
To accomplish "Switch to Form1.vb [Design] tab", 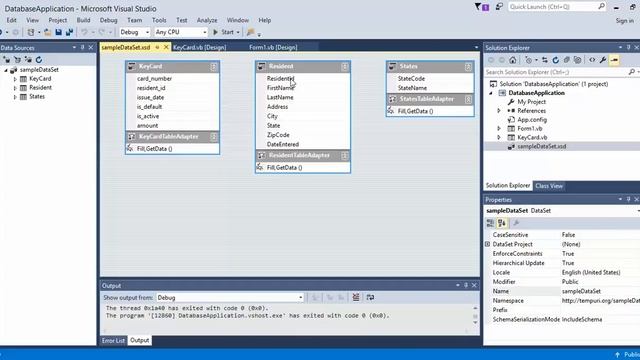I will (x=273, y=47).
